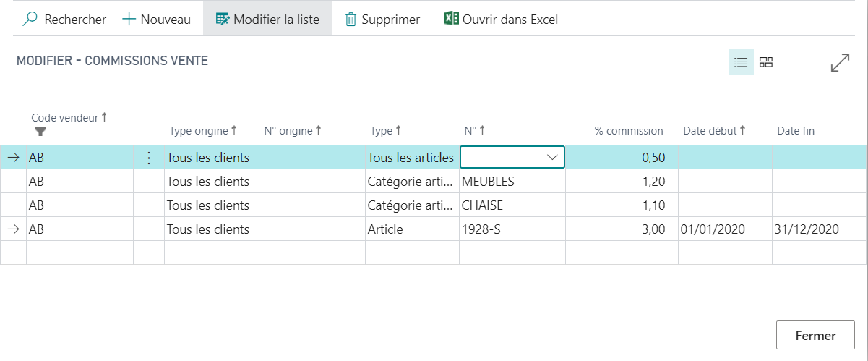
Task: Sort by the N° column header
Action: 474,131
